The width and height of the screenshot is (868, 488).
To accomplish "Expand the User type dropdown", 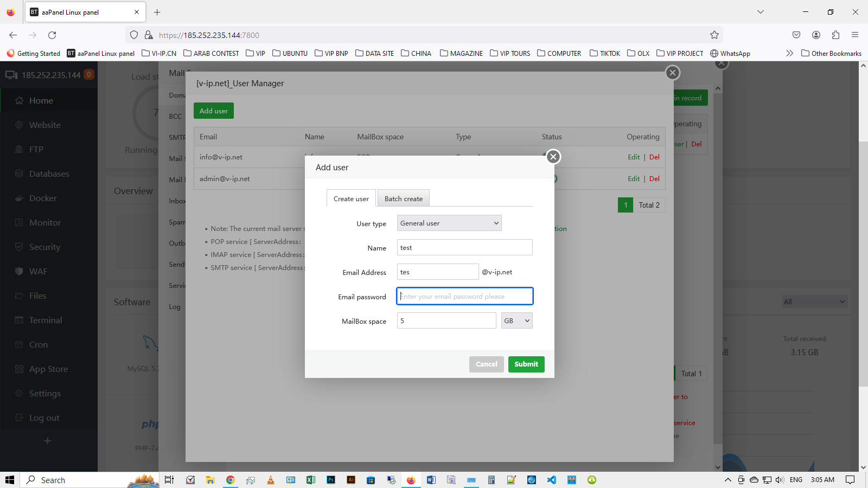I will (x=449, y=223).
